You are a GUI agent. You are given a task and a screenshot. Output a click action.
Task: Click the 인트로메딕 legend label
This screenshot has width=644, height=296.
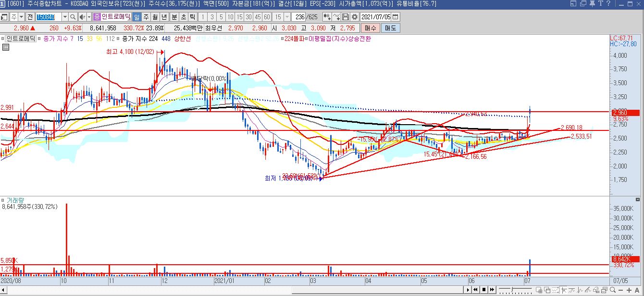21,39
